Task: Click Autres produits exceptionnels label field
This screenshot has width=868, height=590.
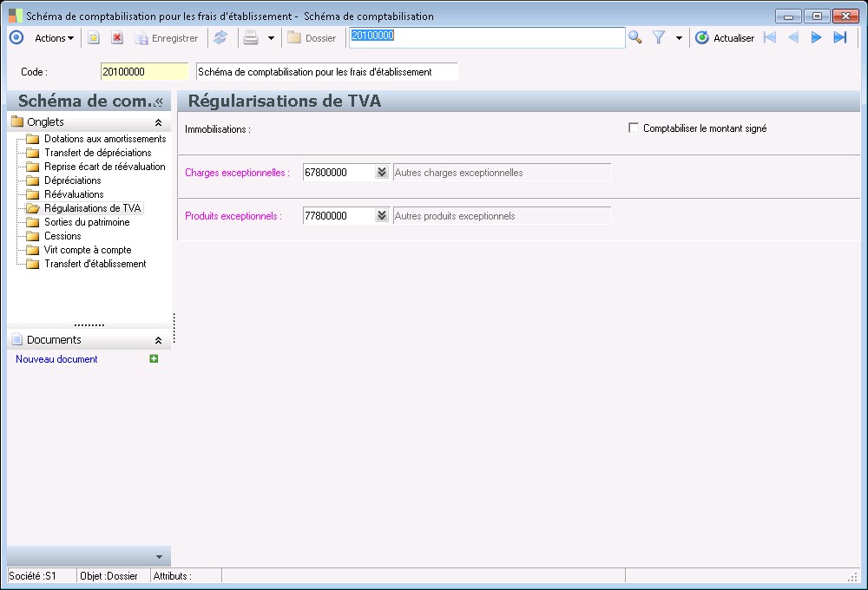Action: point(502,216)
